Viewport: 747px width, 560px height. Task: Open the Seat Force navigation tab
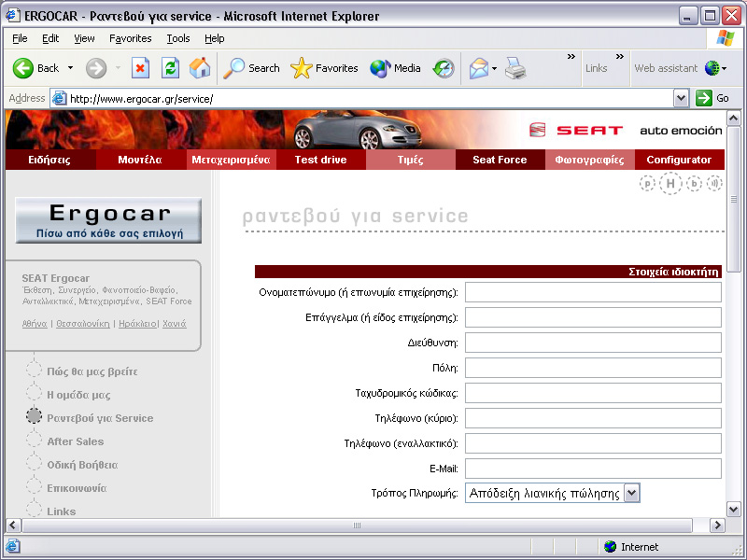click(x=500, y=160)
